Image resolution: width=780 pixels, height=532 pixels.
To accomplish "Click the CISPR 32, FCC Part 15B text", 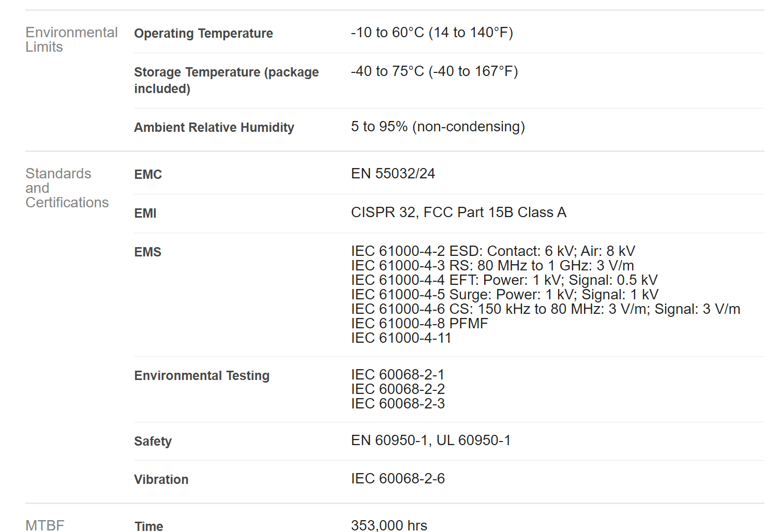I will [458, 212].
